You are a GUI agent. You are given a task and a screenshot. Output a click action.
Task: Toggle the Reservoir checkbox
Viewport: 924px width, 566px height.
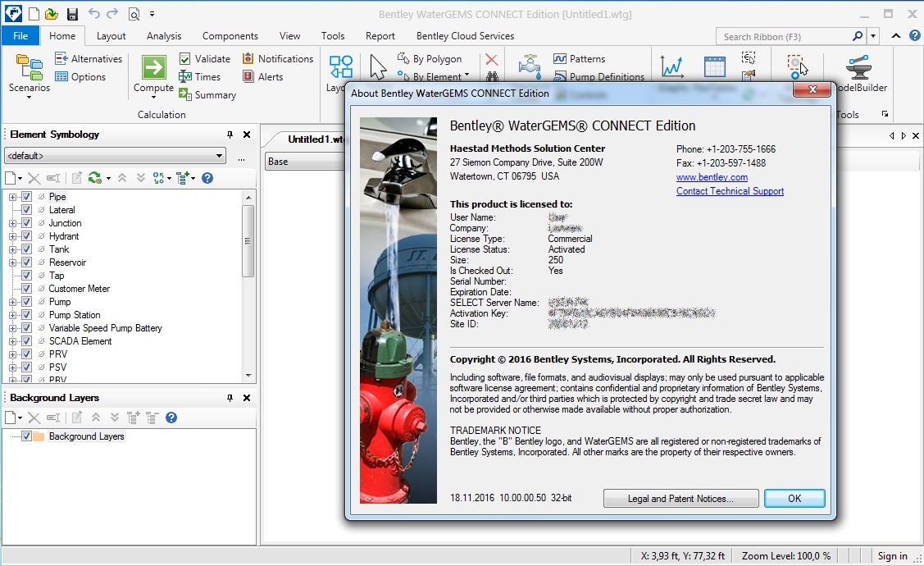[x=26, y=262]
